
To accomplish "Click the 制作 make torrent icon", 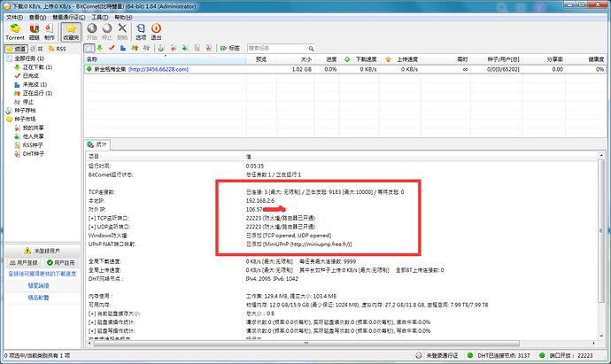I will [50, 32].
